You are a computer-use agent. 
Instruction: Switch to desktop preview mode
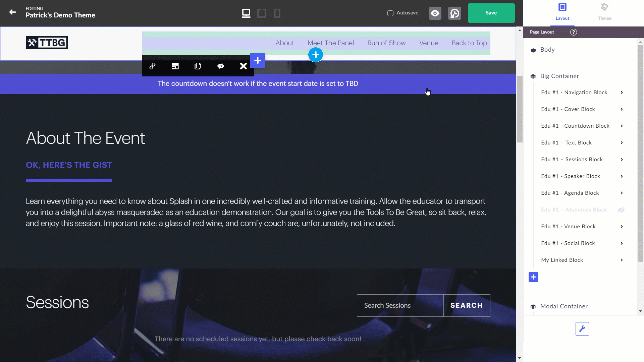246,13
